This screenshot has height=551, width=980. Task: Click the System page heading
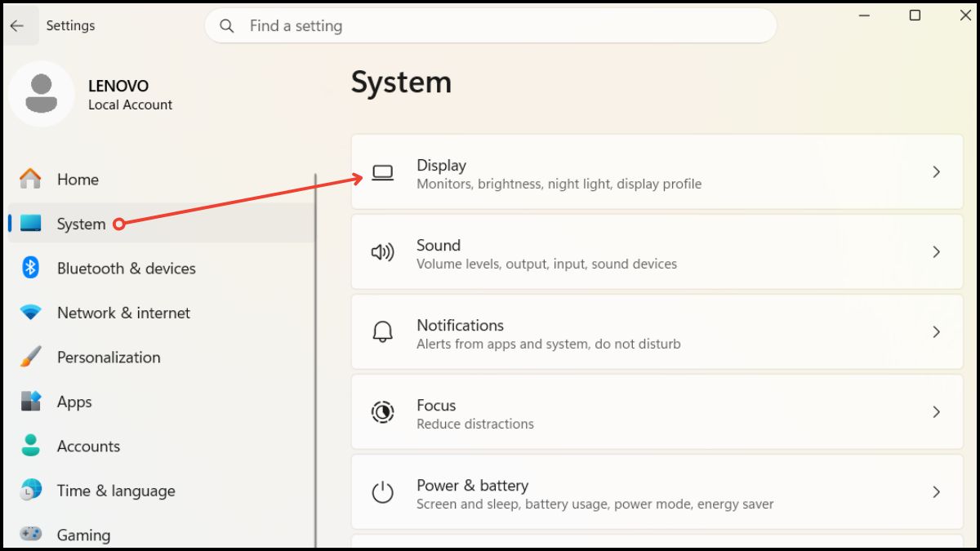pyautogui.click(x=401, y=82)
